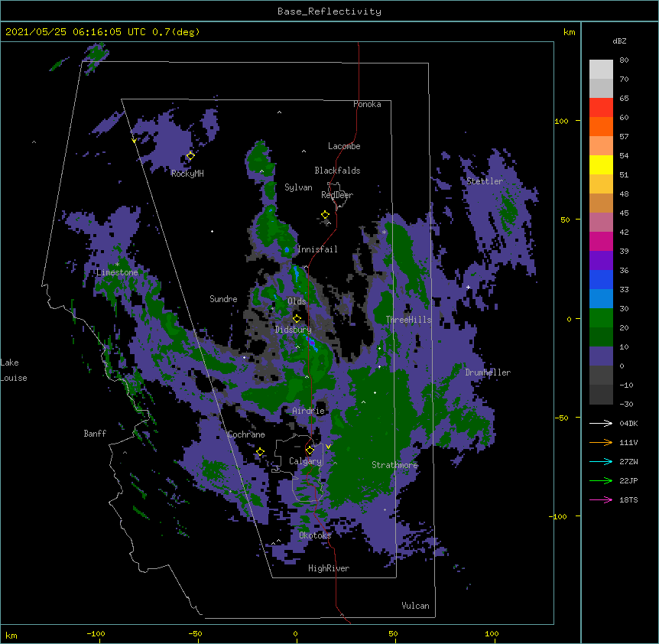
Task: Click the orange 111V arrow legend icon
Action: (601, 442)
